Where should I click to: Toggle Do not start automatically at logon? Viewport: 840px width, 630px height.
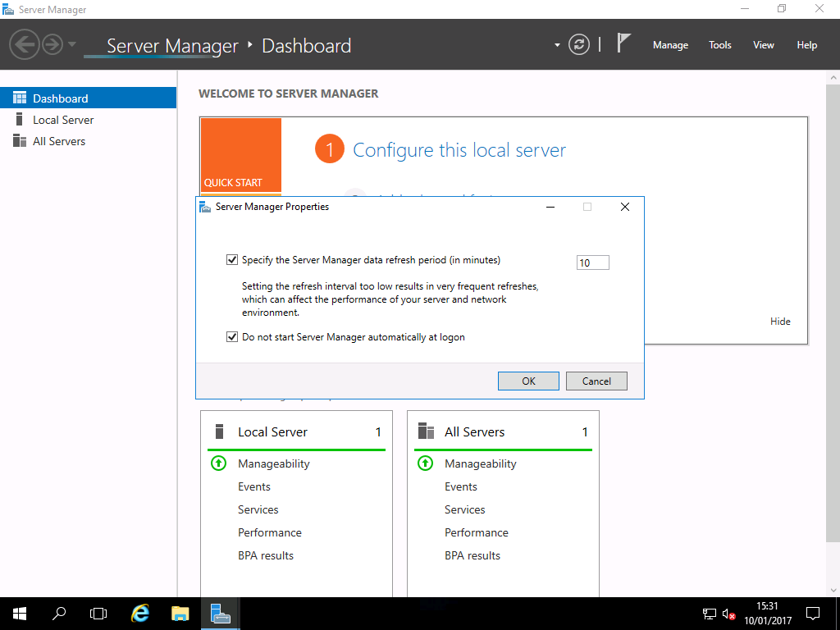(x=232, y=337)
